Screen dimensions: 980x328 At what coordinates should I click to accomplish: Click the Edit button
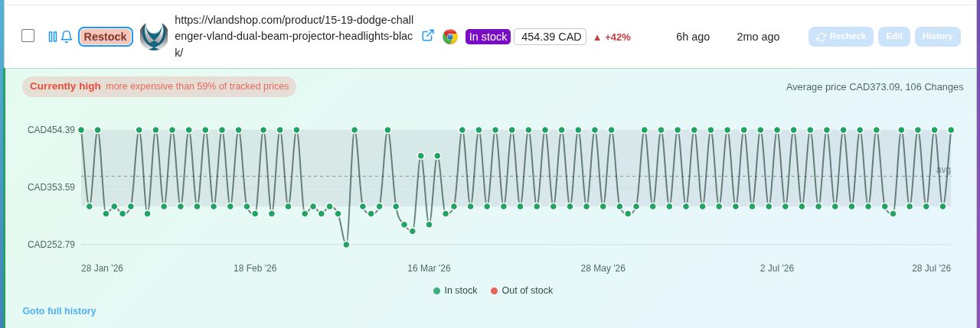click(894, 37)
